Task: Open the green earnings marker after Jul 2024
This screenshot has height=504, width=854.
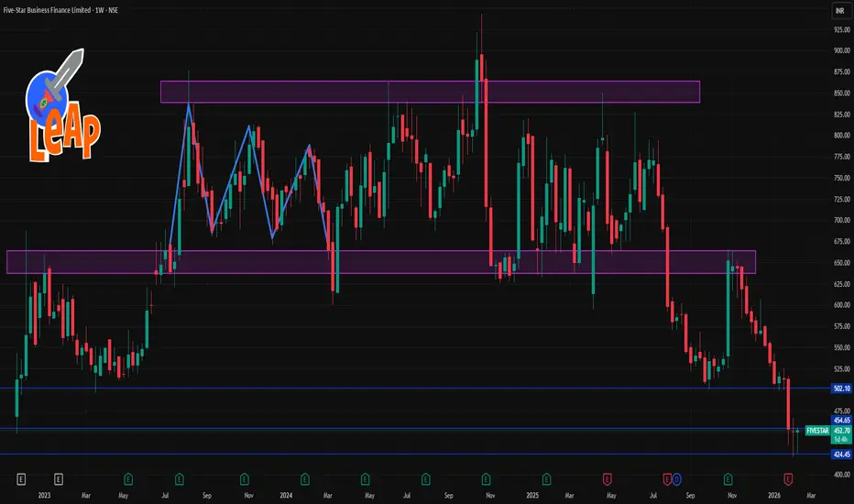Action: (x=426, y=479)
